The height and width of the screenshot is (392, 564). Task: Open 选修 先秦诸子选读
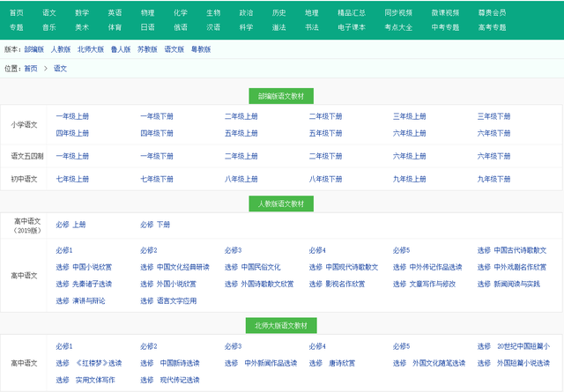pyautogui.click(x=84, y=284)
